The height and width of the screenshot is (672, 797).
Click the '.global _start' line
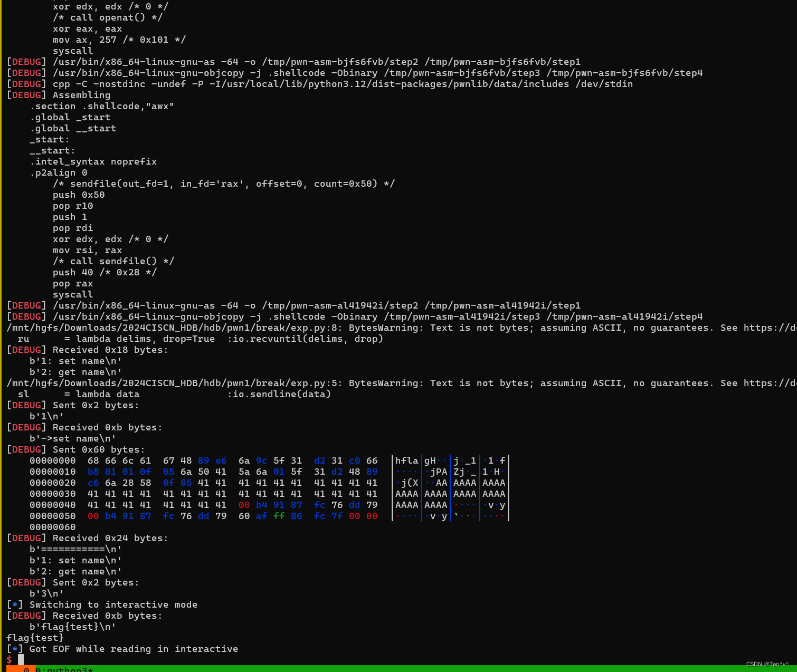(70, 117)
